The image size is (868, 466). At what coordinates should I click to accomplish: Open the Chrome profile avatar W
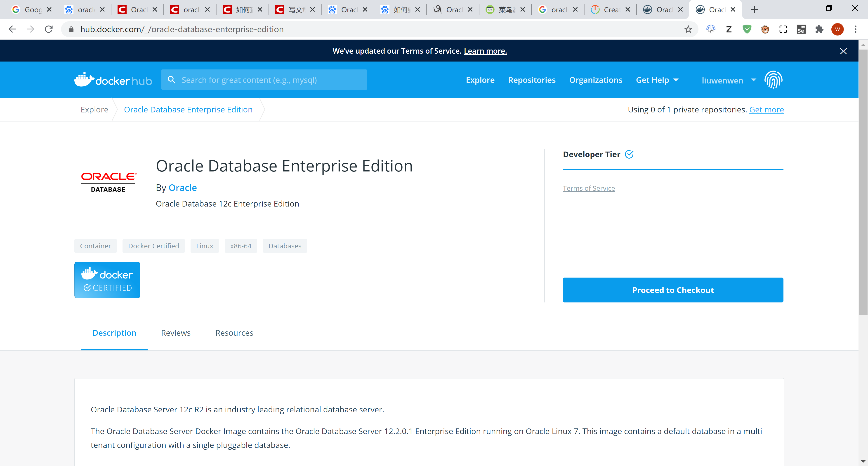click(x=837, y=29)
